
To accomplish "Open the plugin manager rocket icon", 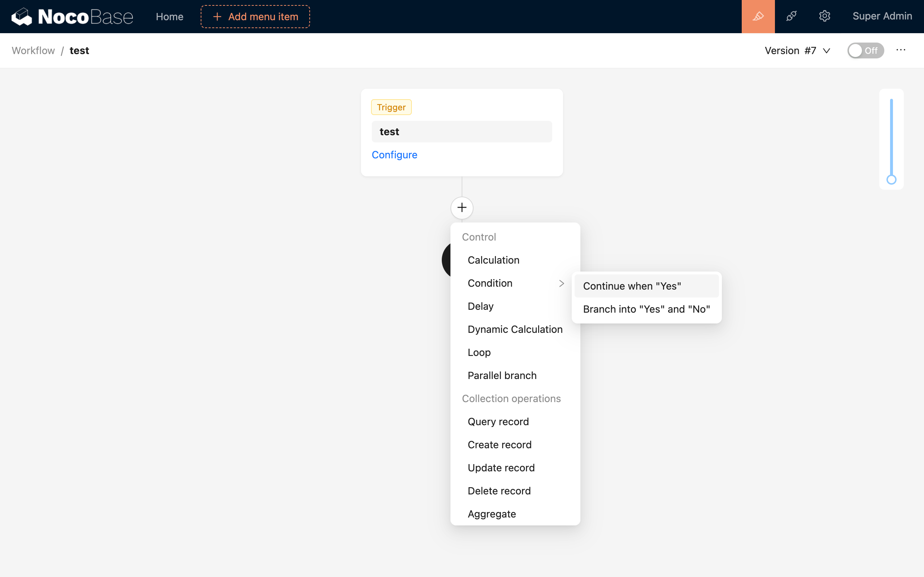I will (x=791, y=17).
